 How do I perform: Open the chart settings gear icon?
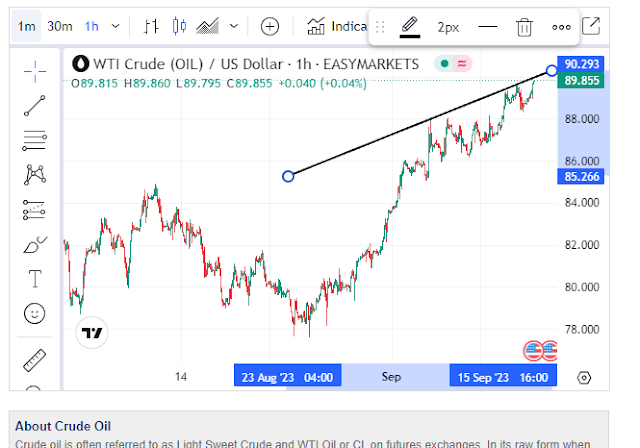(x=584, y=378)
